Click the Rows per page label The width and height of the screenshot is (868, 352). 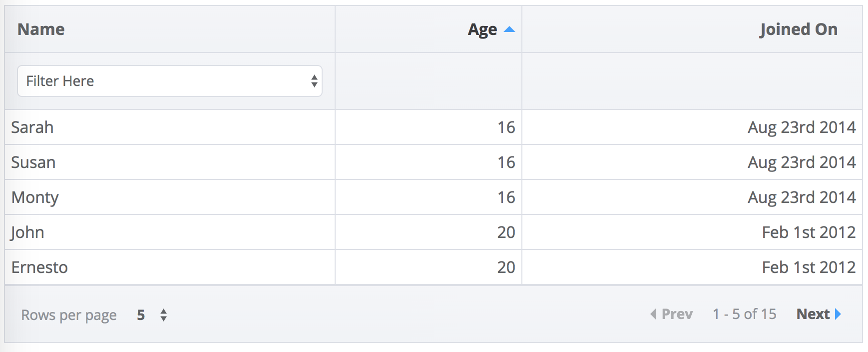(69, 315)
